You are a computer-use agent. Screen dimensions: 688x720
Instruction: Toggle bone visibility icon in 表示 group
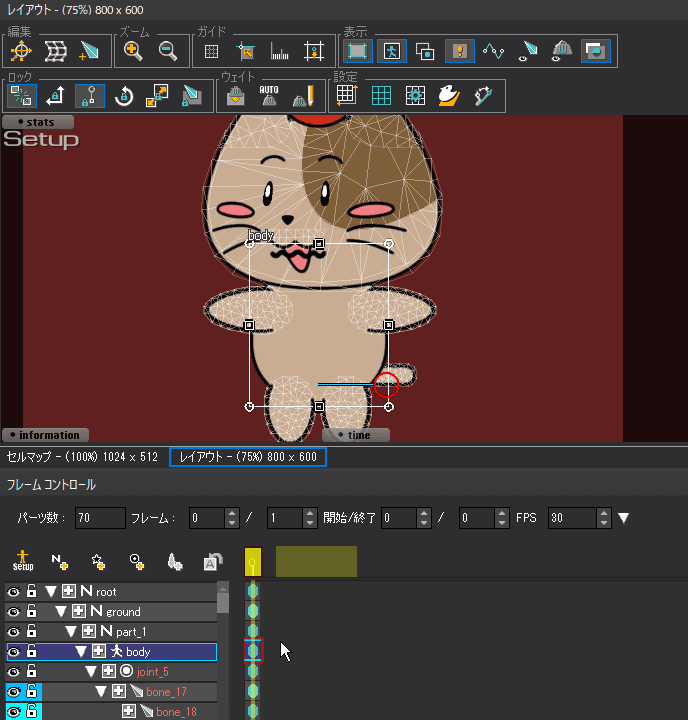528,51
